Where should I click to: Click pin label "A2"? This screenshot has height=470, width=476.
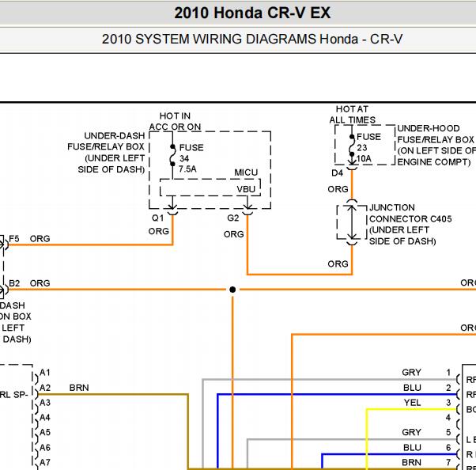(45, 388)
